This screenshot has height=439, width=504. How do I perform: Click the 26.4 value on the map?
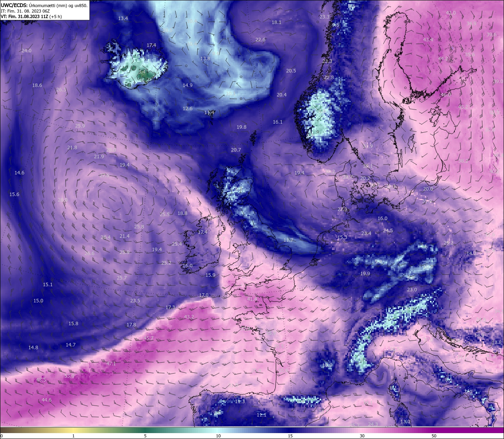106,237
